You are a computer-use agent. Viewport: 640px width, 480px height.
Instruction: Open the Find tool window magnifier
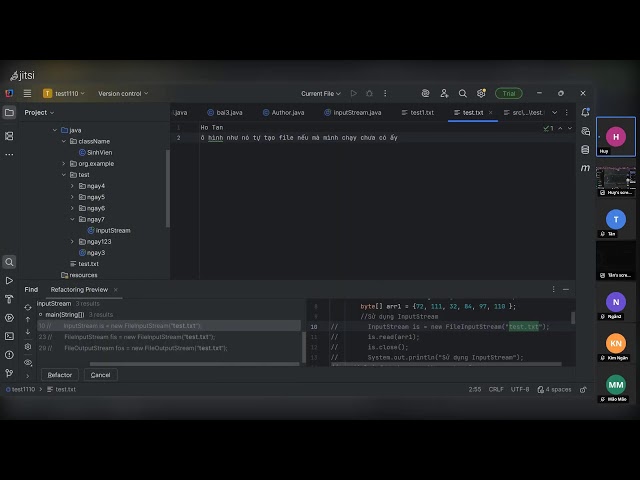tap(9, 262)
